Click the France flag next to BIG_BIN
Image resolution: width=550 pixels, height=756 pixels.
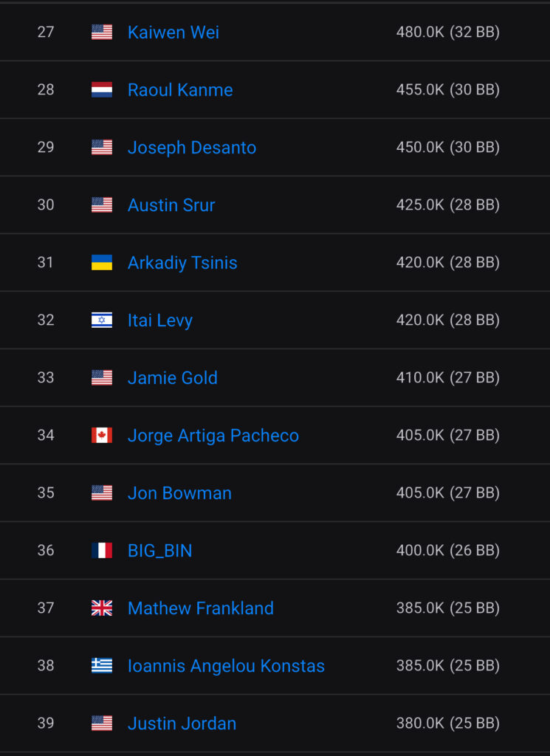tap(102, 550)
